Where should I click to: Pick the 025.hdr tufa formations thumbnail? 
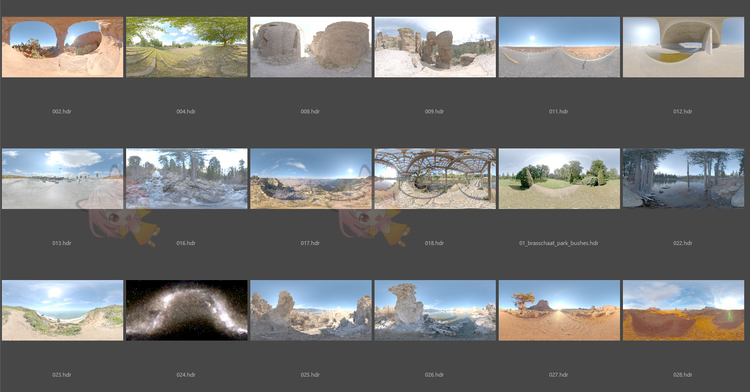tap(310, 310)
